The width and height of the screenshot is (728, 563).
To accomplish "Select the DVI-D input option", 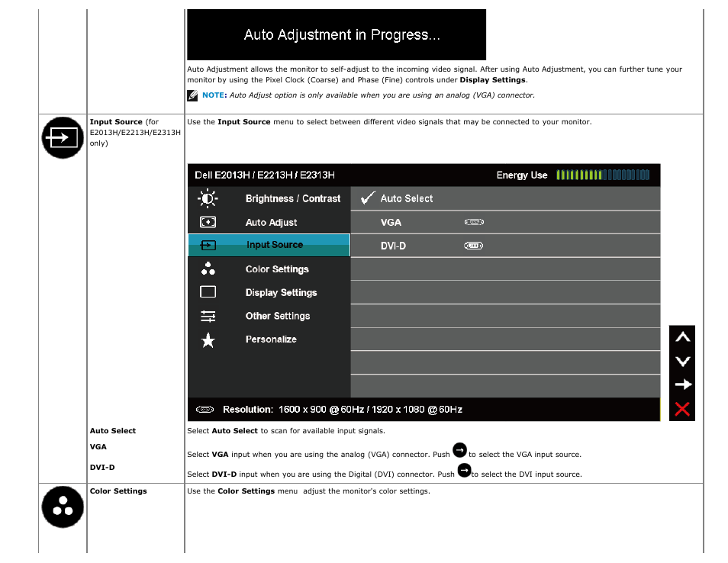I will (x=394, y=246).
